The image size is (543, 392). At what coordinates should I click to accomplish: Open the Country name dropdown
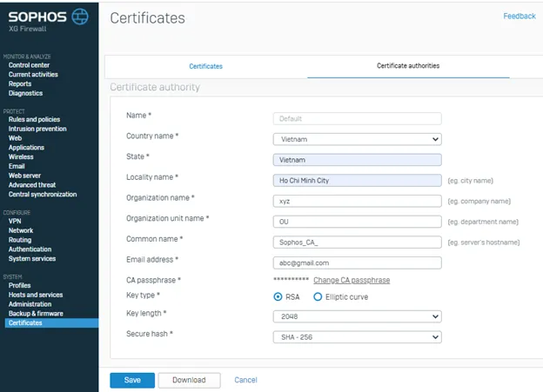pos(357,139)
